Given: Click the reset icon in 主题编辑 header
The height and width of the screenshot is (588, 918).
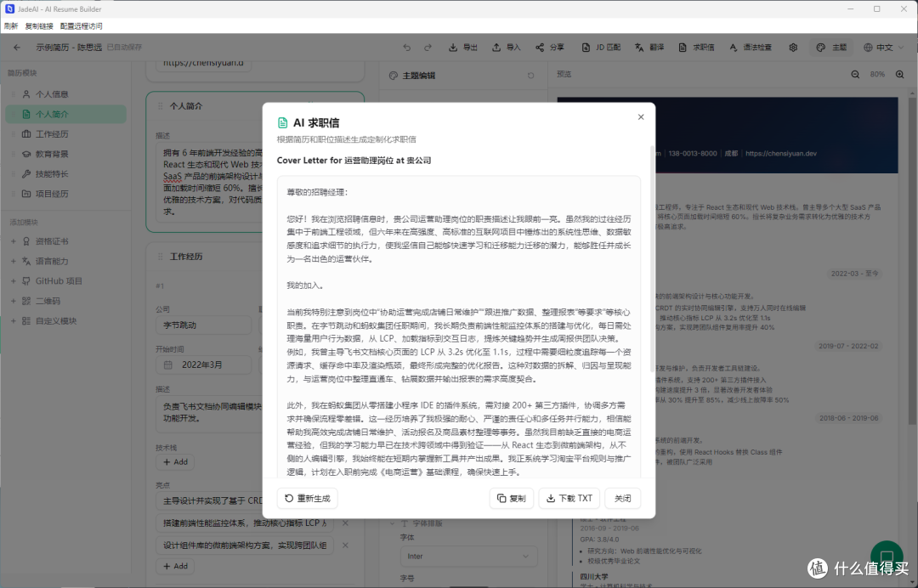Looking at the screenshot, I should [530, 76].
